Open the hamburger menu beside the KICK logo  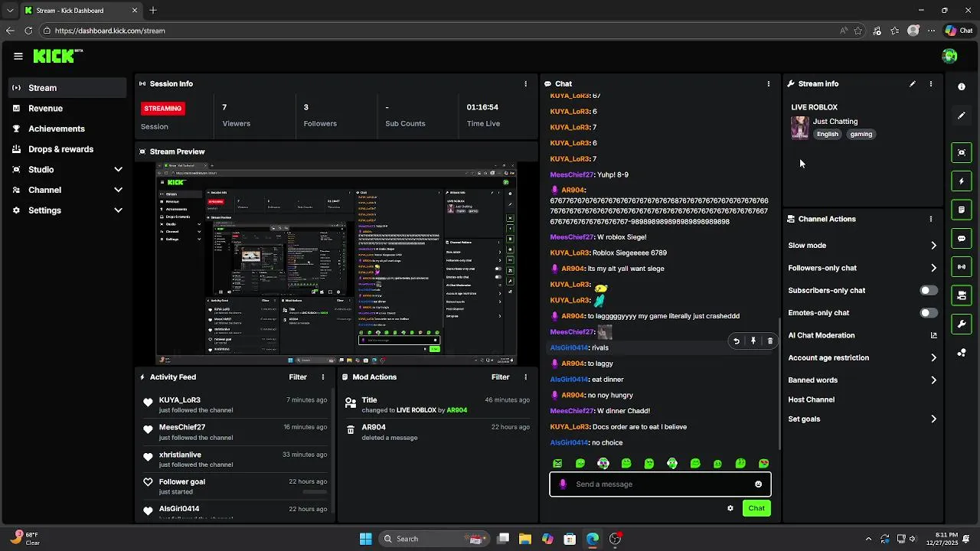click(x=18, y=56)
